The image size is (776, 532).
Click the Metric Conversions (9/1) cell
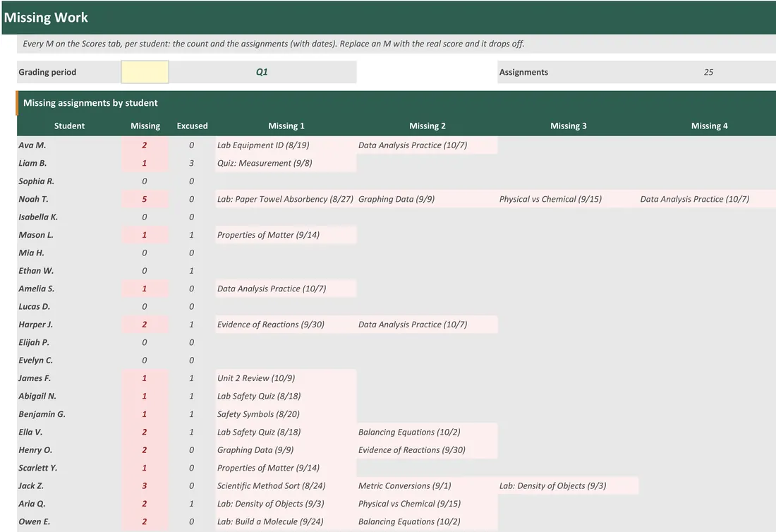[x=427, y=485]
